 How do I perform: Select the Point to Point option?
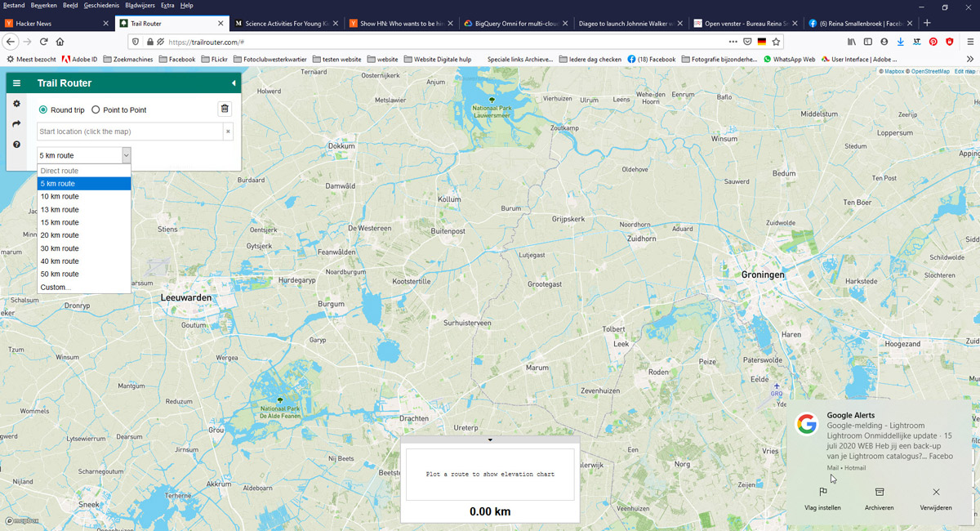click(119, 109)
